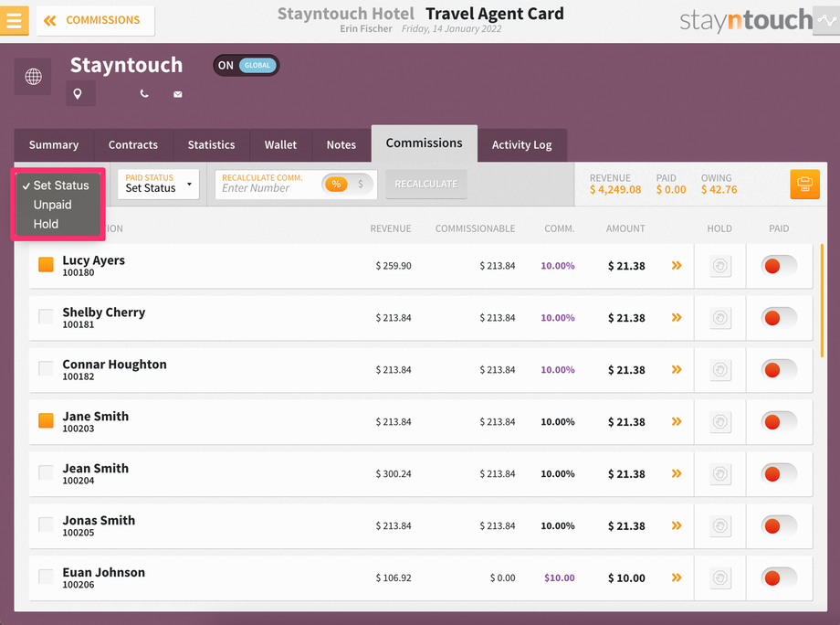Click hold icon for Connar Houghton
The height and width of the screenshot is (625, 840).
[720, 370]
